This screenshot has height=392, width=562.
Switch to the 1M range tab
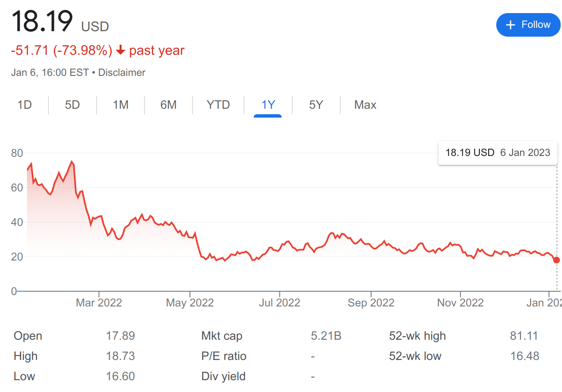121,105
